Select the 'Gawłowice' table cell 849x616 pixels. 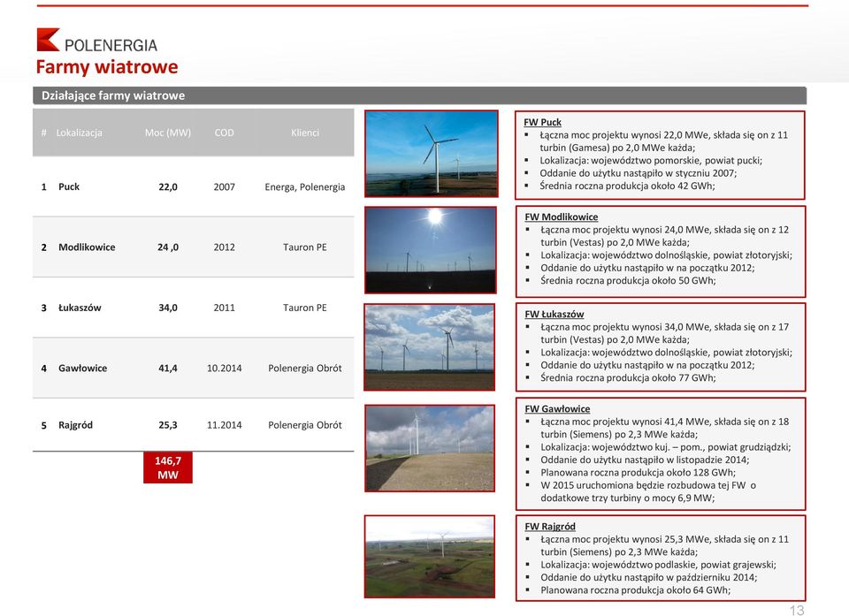click(x=83, y=368)
